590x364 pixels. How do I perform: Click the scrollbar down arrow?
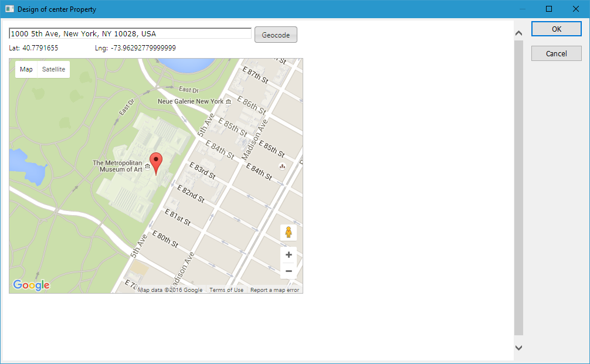[x=518, y=348]
